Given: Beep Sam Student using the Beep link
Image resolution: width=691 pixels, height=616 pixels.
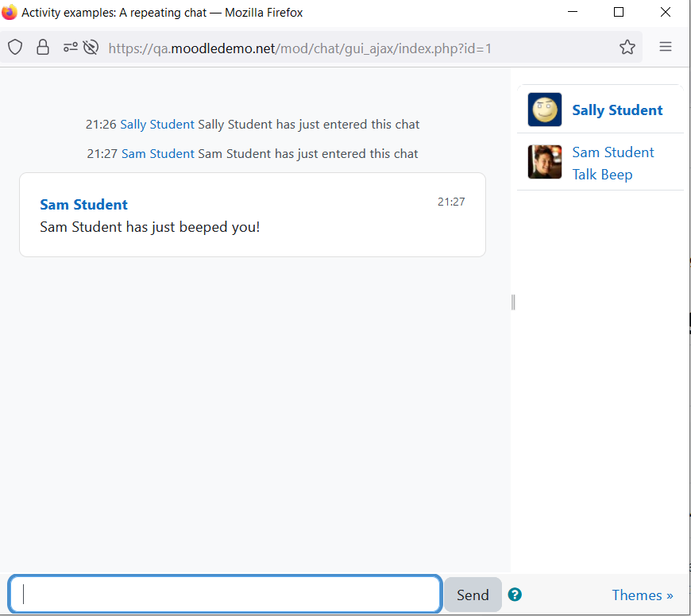Looking at the screenshot, I should pos(616,175).
